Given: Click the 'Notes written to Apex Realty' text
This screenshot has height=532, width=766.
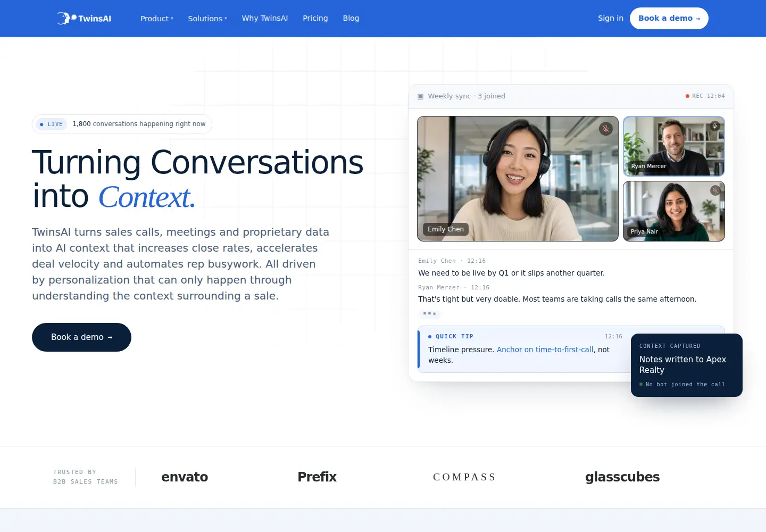Looking at the screenshot, I should click(682, 365).
